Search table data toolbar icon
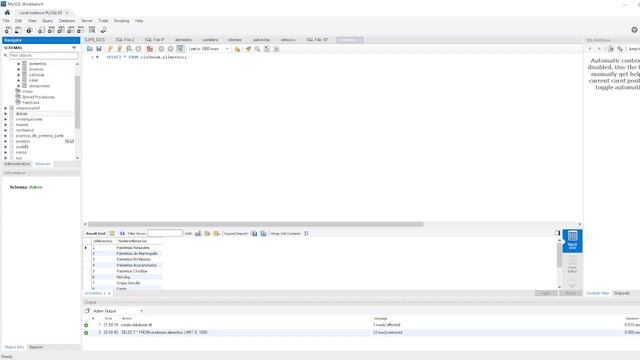 pos(92,30)
